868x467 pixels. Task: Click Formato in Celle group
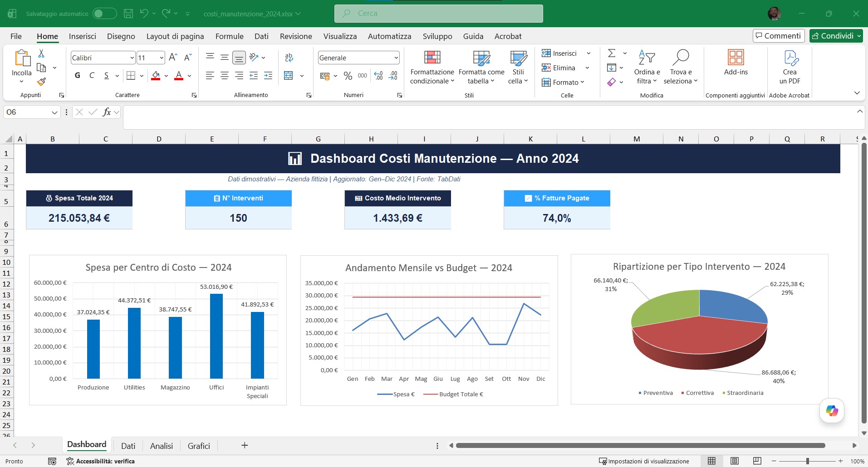(563, 82)
